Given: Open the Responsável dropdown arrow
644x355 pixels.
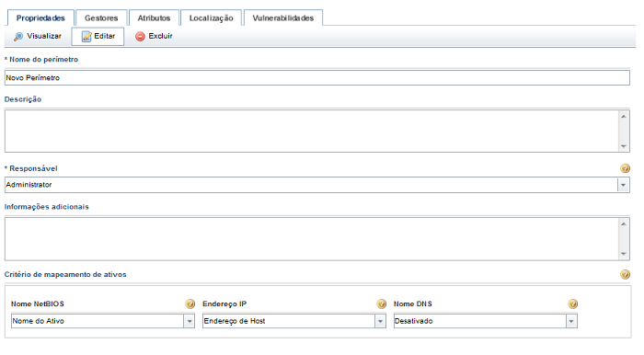Looking at the screenshot, I should tap(623, 185).
